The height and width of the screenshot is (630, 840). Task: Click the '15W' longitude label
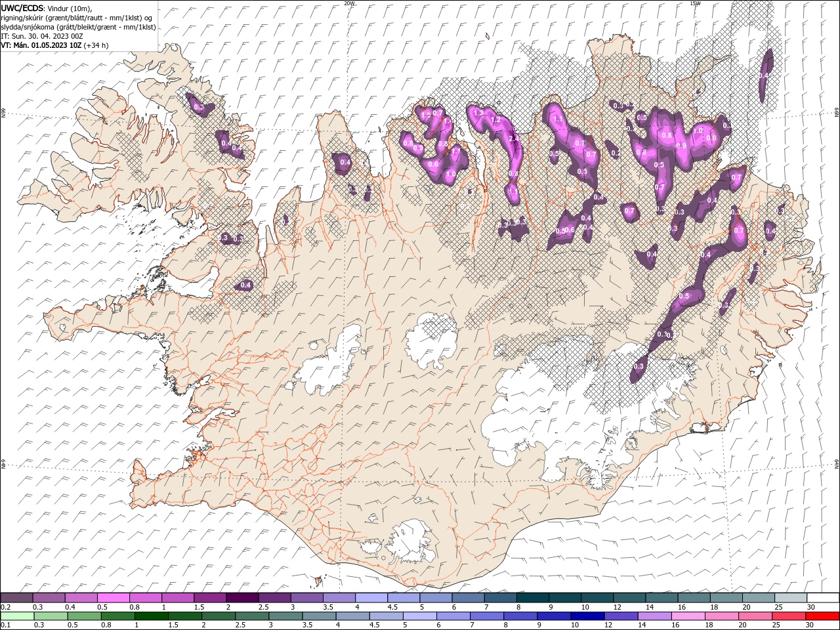click(696, 3)
